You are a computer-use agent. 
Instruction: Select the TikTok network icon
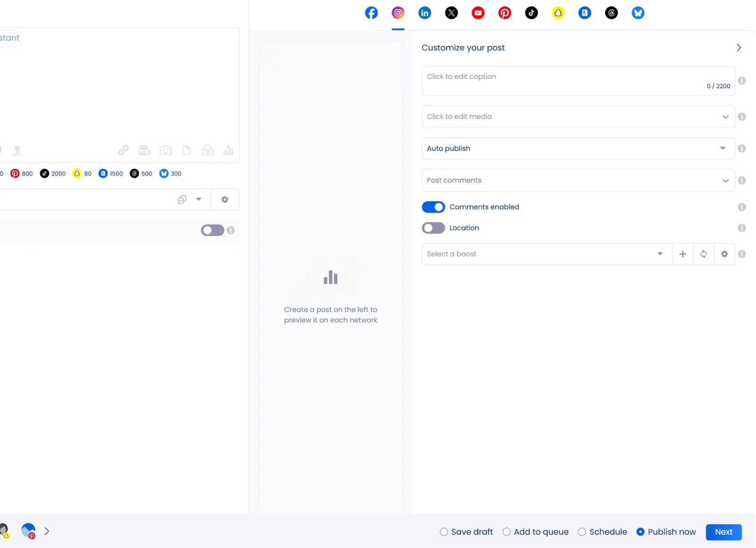coord(531,13)
